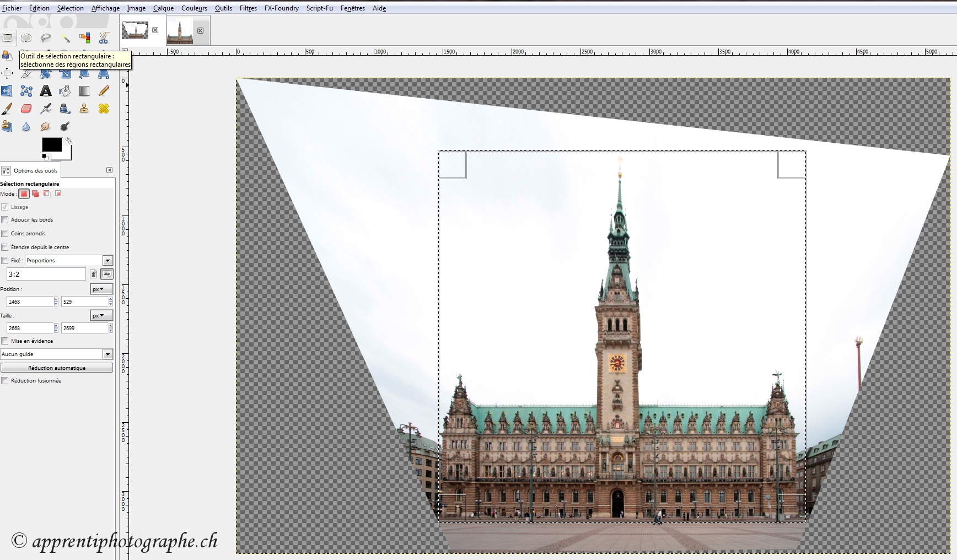957x560 pixels.
Task: Click the black foreground color swatch
Action: tap(51, 144)
